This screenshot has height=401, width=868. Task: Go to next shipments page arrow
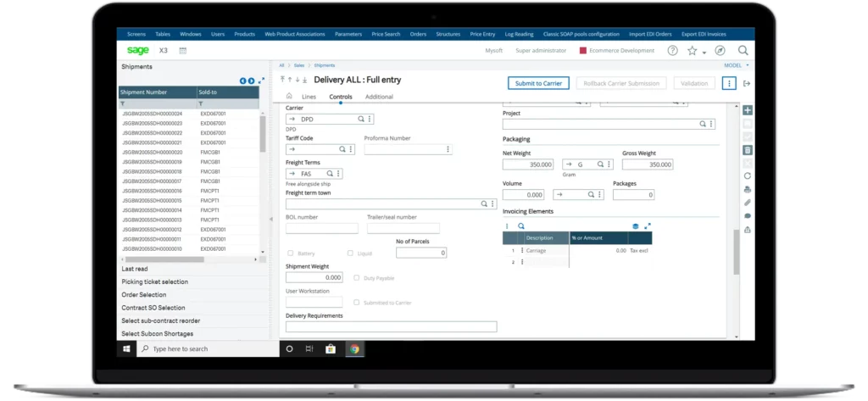[x=251, y=81]
